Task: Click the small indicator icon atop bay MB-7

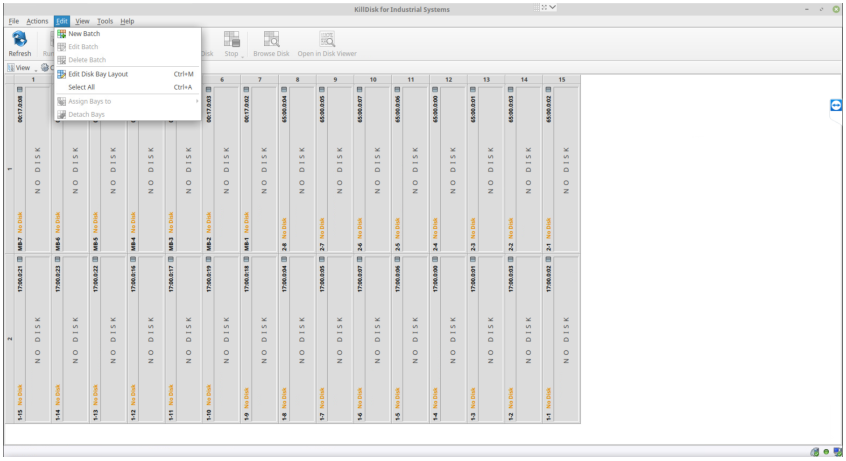Action: (x=20, y=90)
